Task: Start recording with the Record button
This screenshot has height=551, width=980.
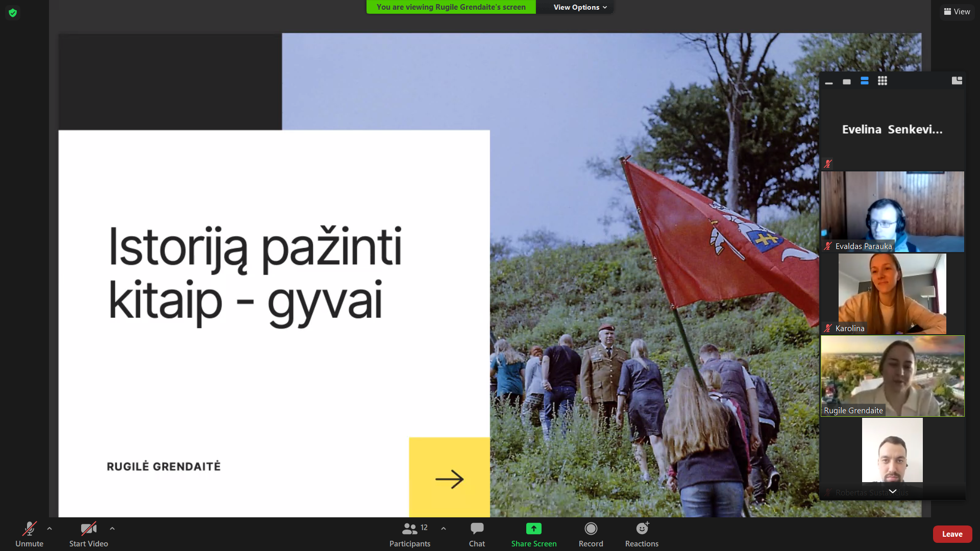Action: [x=591, y=534]
